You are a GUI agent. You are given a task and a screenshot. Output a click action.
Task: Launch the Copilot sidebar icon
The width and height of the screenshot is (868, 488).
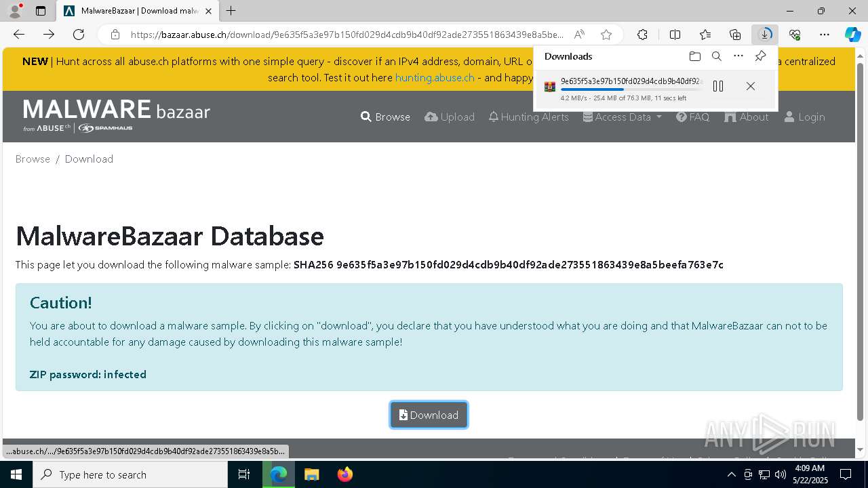[853, 35]
